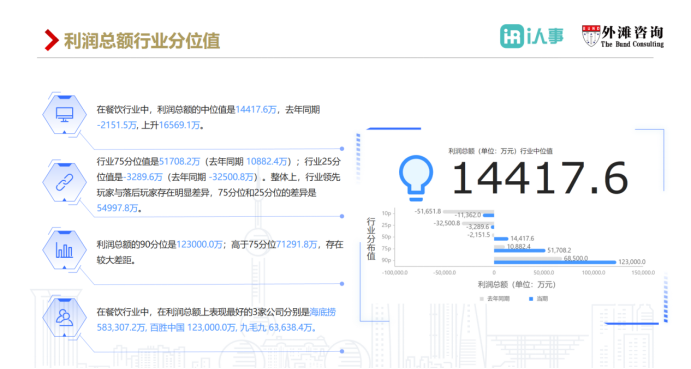Click the 行业分布值 vertical axis label
Screen dimensions: 691x369
pyautogui.click(x=371, y=239)
